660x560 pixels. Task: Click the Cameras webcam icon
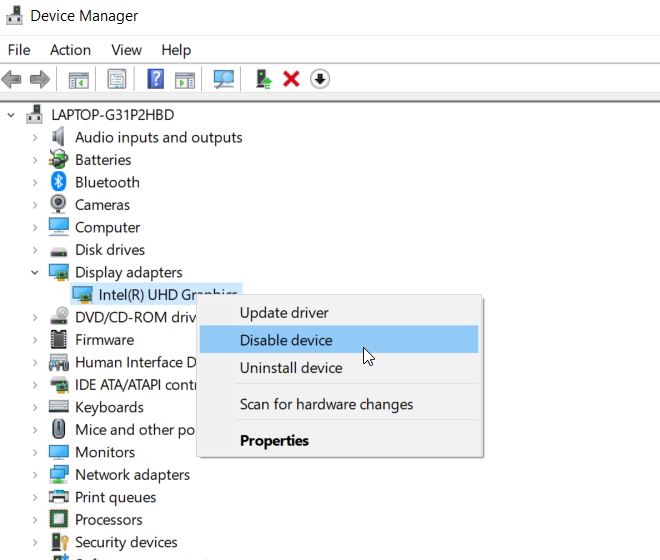(58, 204)
